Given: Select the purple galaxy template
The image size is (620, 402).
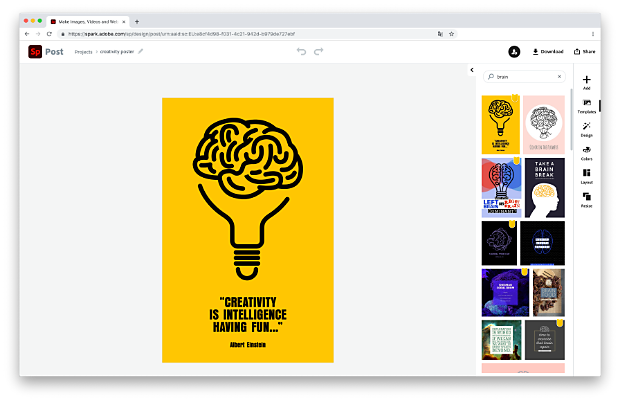Looking at the screenshot, I should click(505, 293).
